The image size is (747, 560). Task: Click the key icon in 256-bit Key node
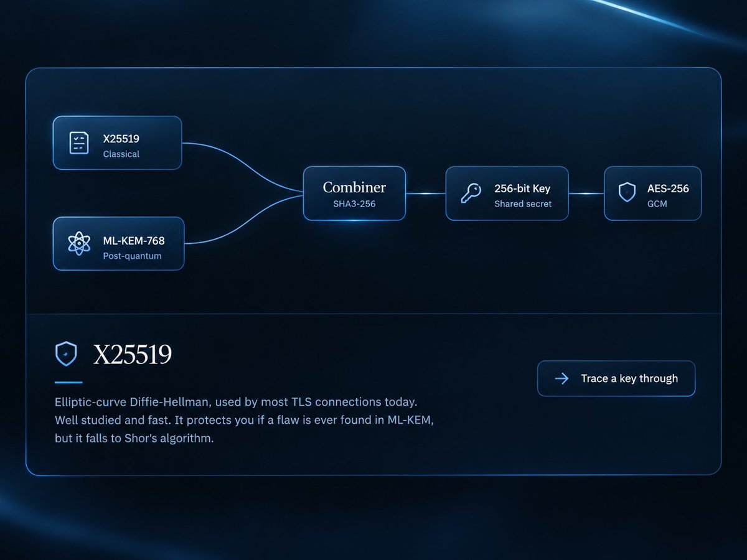pyautogui.click(x=471, y=193)
